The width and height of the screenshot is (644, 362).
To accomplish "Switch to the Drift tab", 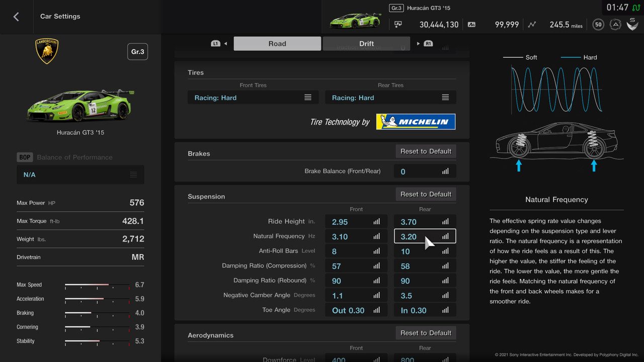I will pyautogui.click(x=366, y=44).
